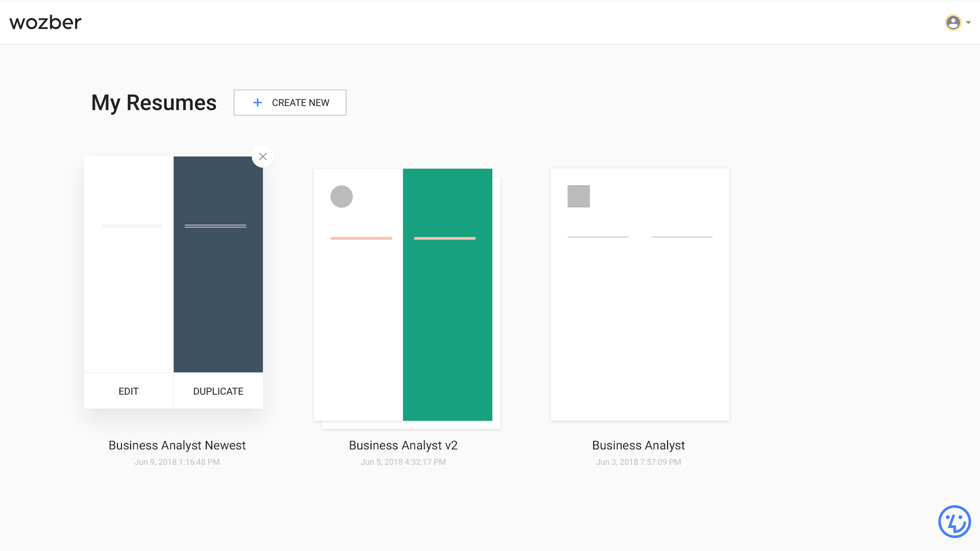Screen dimensions: 980x551
Task: Click EDIT on Business Analyst Newest
Action: [x=129, y=391]
